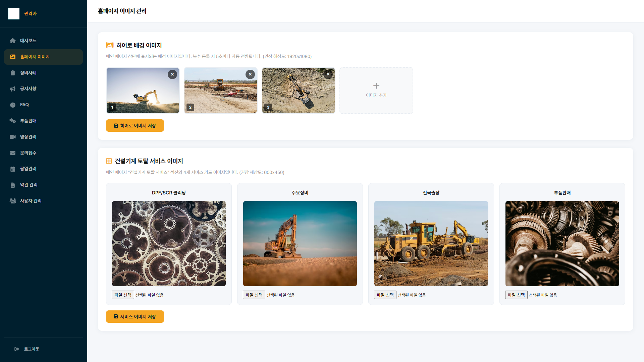Click the plus icon to add image
This screenshot has height=362, width=644.
tap(376, 86)
